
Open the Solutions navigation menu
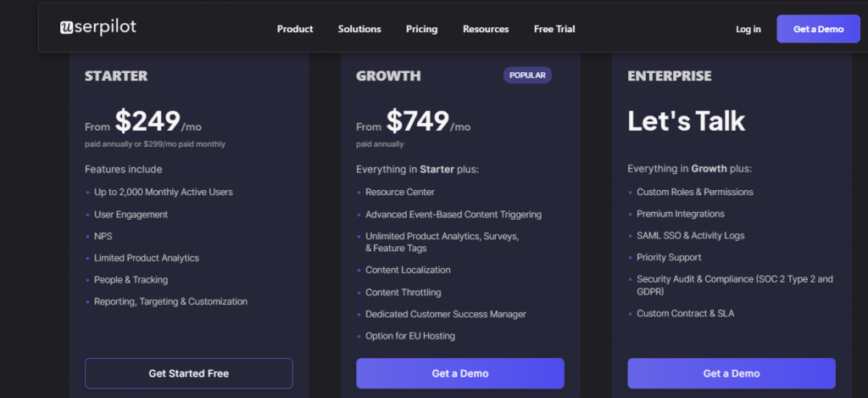359,29
